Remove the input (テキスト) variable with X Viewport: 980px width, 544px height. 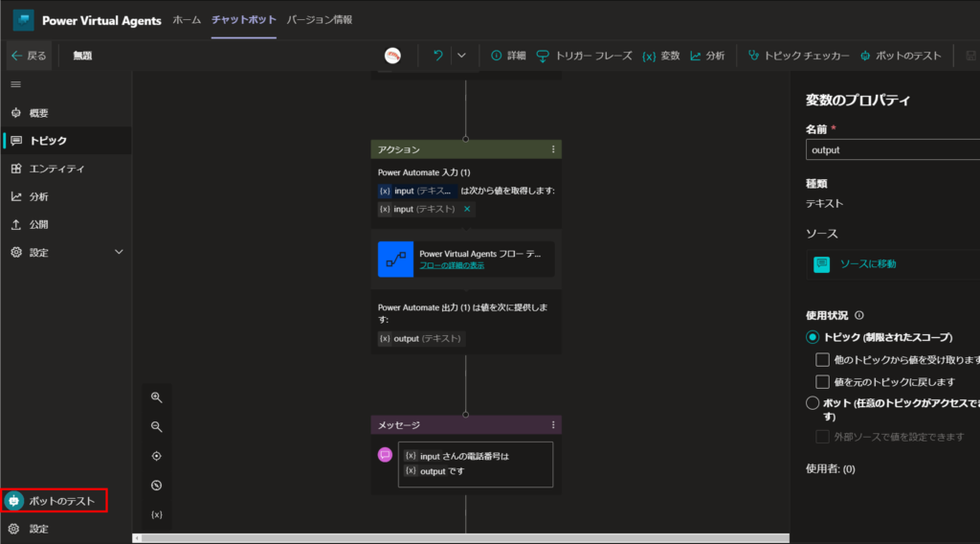[x=467, y=209]
